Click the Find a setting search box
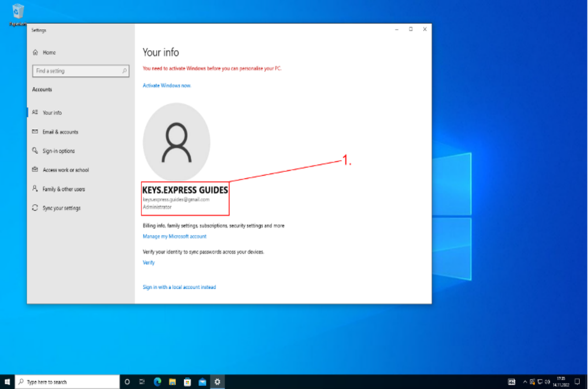 pyautogui.click(x=78, y=71)
